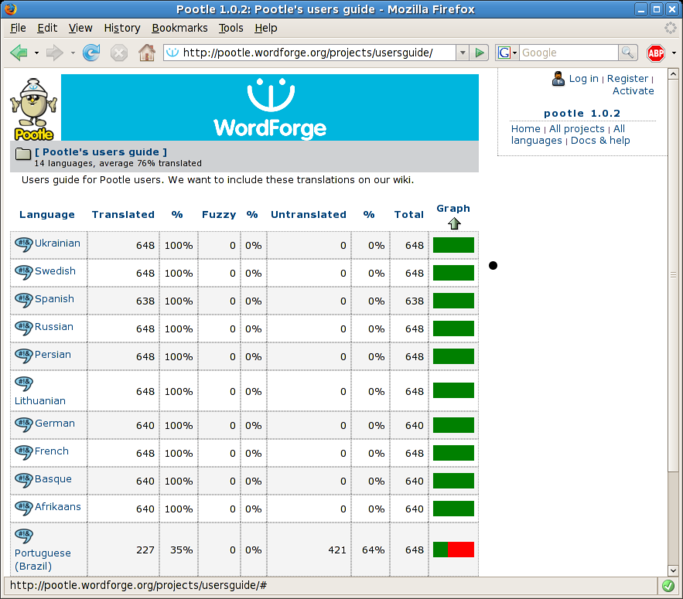This screenshot has height=599, width=683.
Task: Click the folder icon by Pootle's users guide
Action: coord(23,153)
